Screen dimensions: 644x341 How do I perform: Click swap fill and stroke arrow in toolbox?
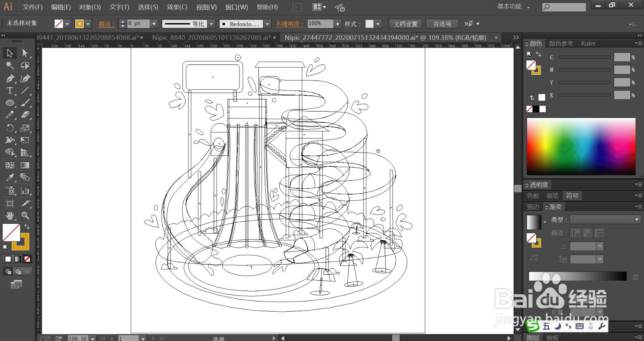[27, 227]
